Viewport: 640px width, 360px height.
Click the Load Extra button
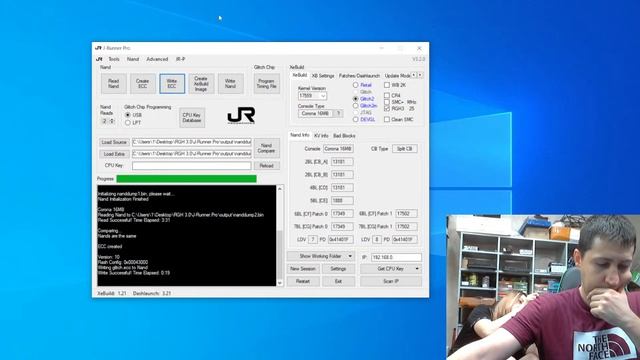point(114,154)
